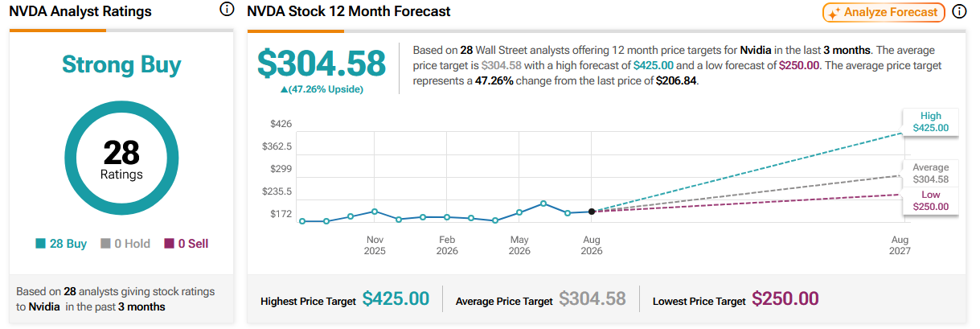Click the $172 y-axis label
The height and width of the screenshot is (329, 980).
[x=281, y=214]
